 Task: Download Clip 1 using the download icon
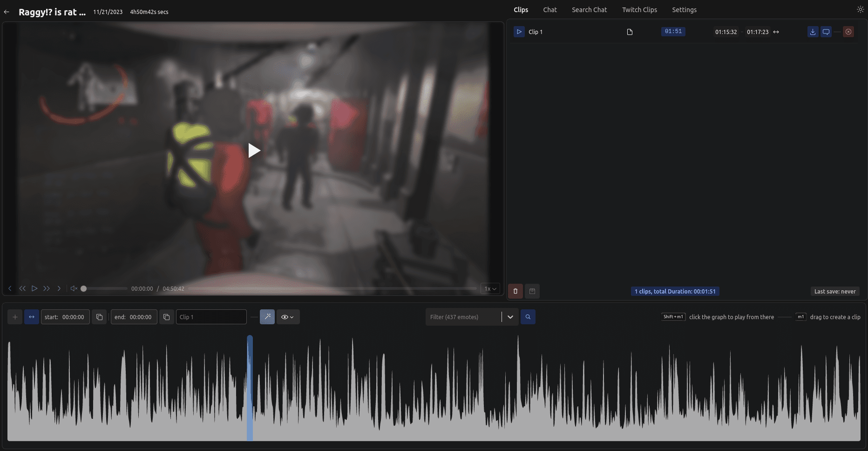[x=813, y=32]
